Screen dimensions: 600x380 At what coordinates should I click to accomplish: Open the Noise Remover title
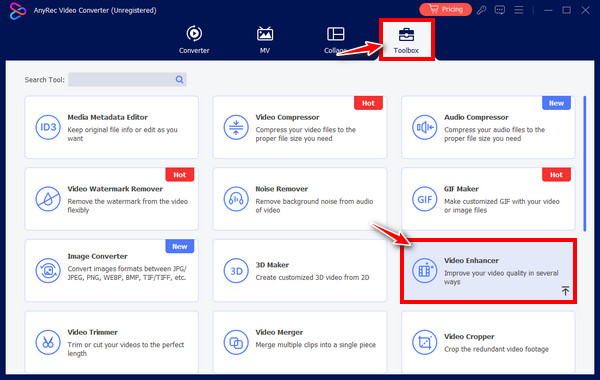tap(282, 189)
